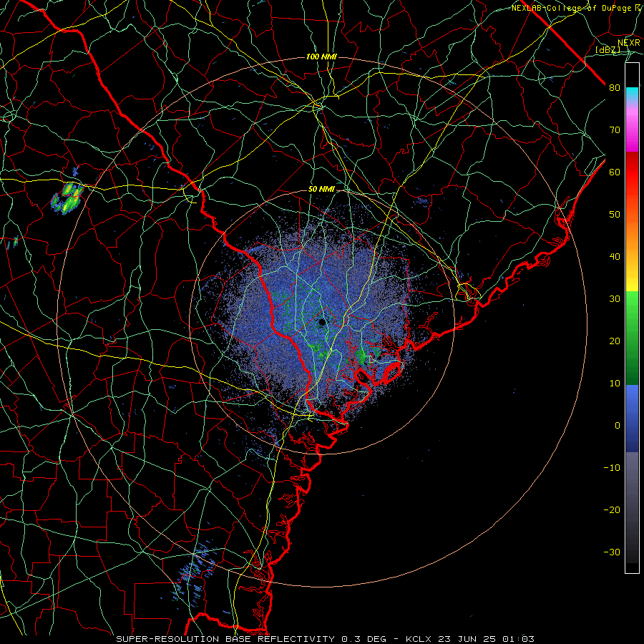Click the "100 NMI" range ring label
Viewport: 644px width, 644px height.
(x=321, y=57)
